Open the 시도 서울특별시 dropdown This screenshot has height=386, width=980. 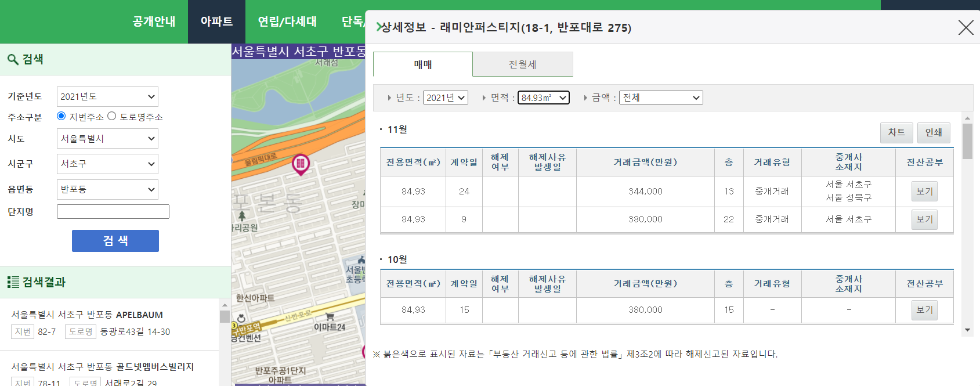[107, 139]
